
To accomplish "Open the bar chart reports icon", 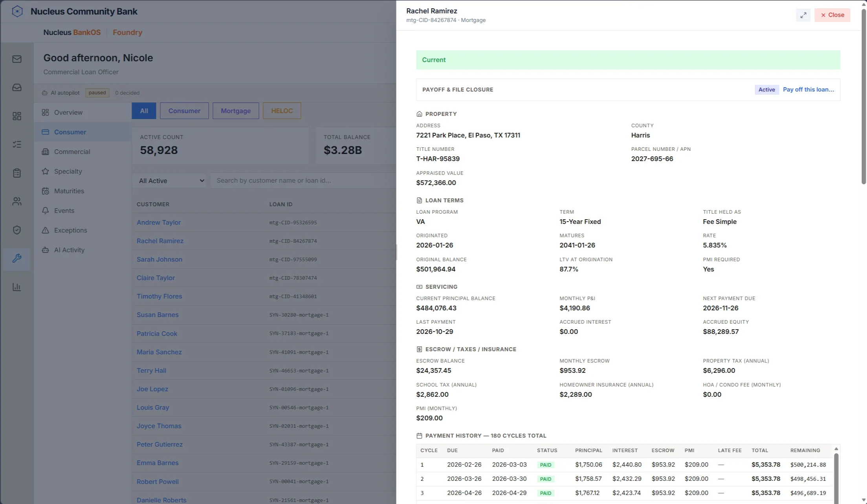I will 17,287.
